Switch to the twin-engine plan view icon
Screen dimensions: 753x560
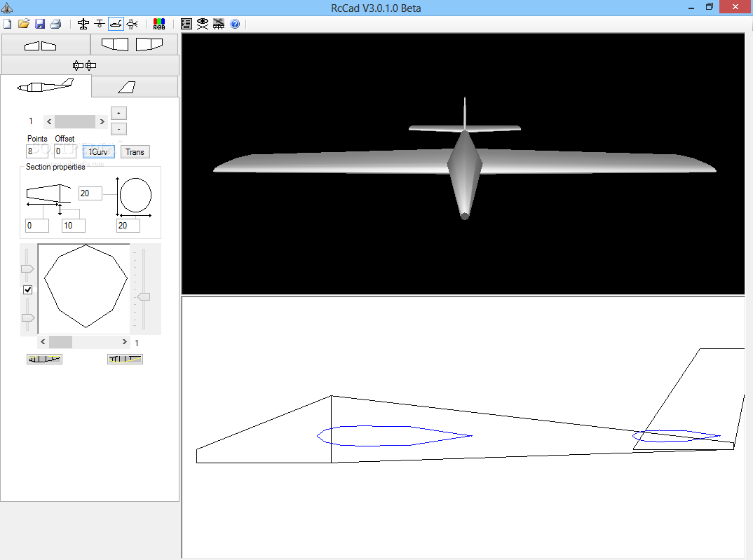132,24
